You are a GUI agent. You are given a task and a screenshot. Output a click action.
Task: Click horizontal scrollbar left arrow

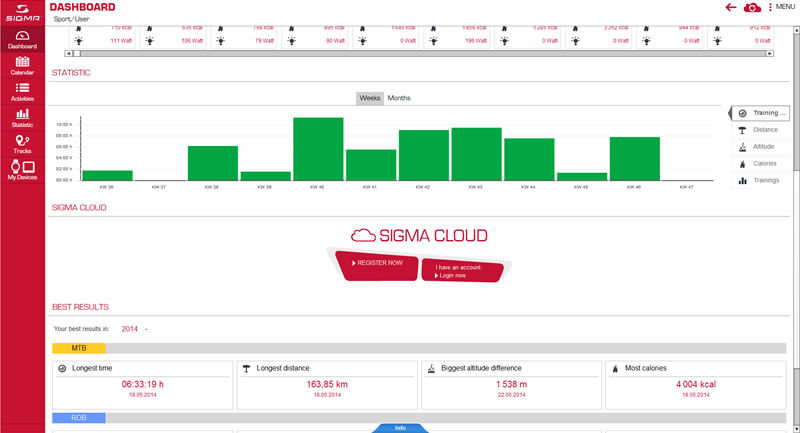pos(68,53)
